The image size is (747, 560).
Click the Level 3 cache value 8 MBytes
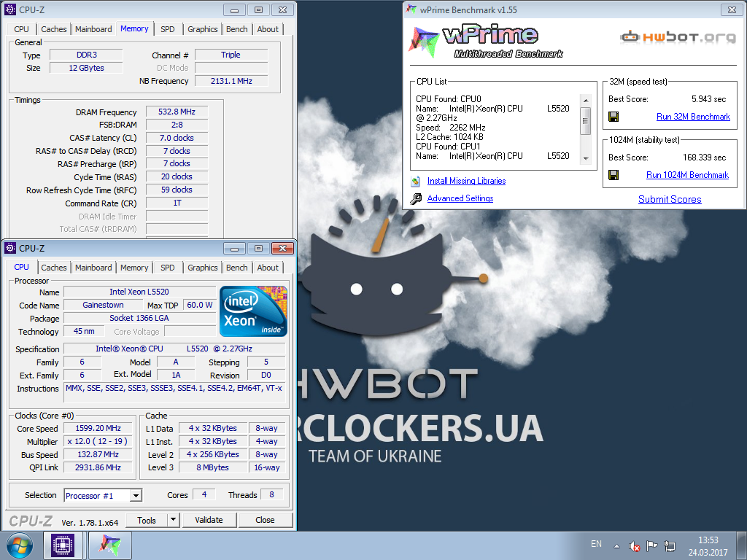[x=213, y=467]
